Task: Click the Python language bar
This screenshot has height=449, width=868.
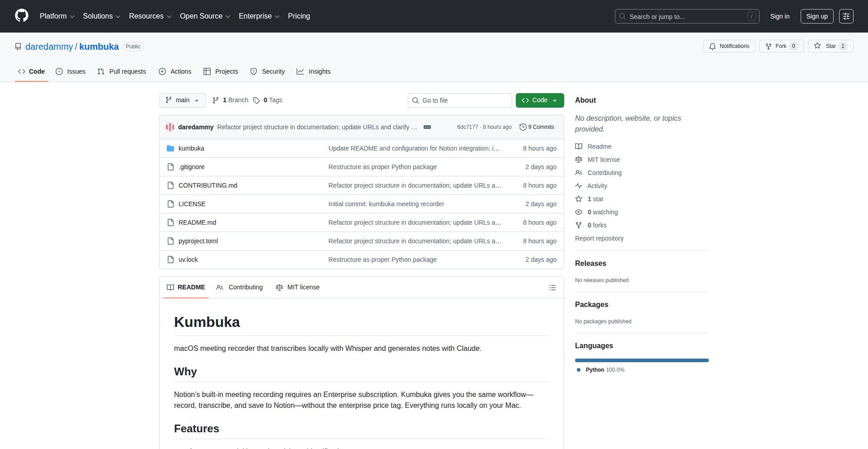Action: [642, 360]
